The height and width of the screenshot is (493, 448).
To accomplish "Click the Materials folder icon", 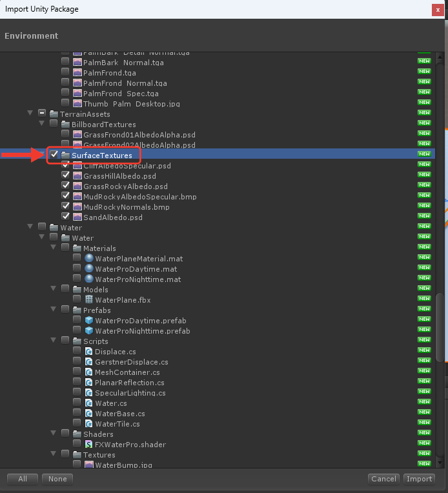I will click(77, 248).
